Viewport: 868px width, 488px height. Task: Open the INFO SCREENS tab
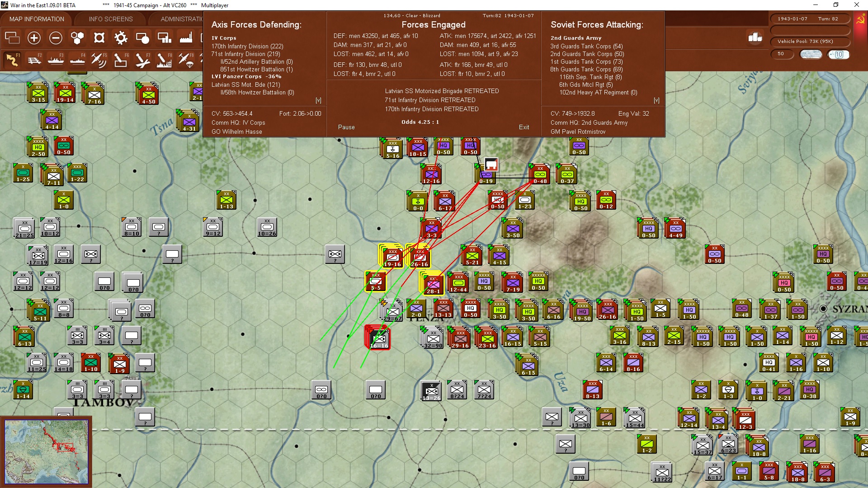click(x=110, y=19)
